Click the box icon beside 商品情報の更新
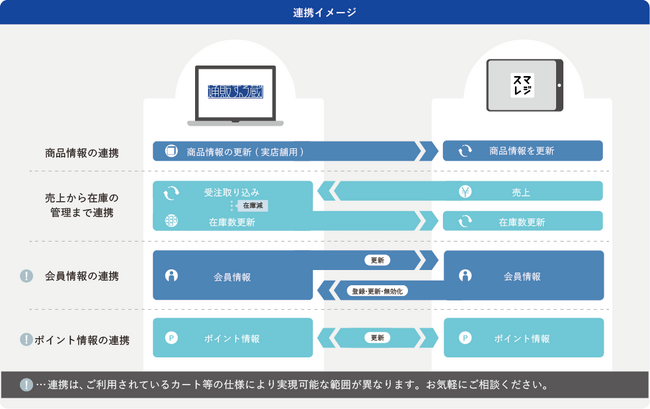The height and width of the screenshot is (409, 650). (x=170, y=151)
